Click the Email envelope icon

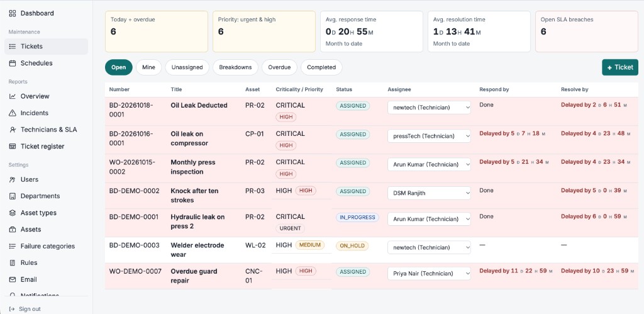click(x=13, y=279)
